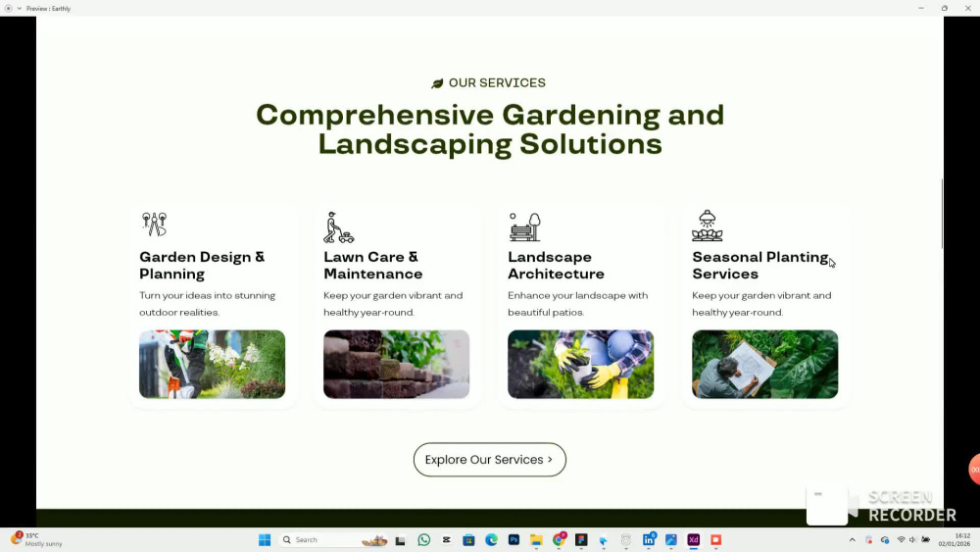Click the Seasonal Planting Services heading
Viewport: 980px width, 552px height.
(760, 266)
